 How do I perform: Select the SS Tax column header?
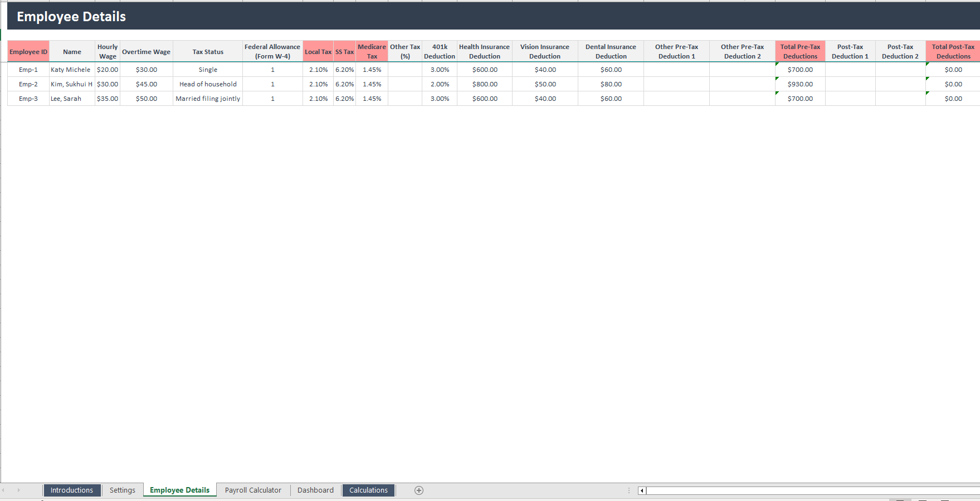(x=344, y=51)
